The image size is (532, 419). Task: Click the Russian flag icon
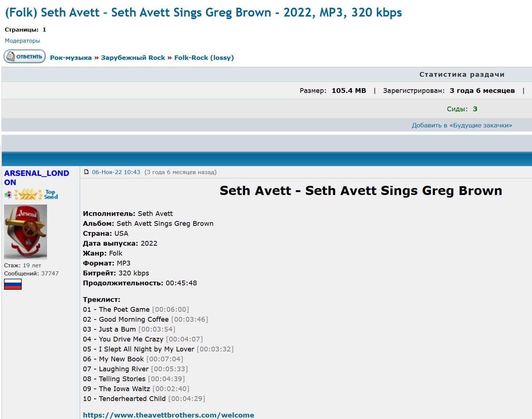point(13,284)
